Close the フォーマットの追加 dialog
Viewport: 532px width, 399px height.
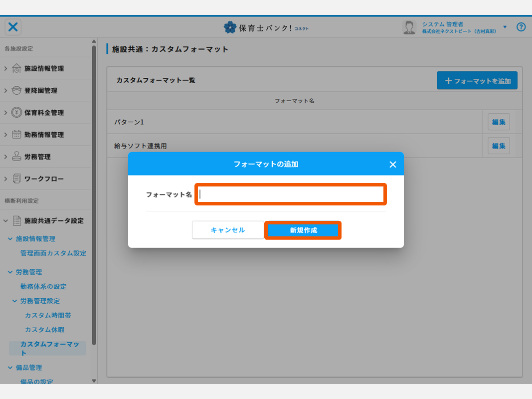[392, 164]
